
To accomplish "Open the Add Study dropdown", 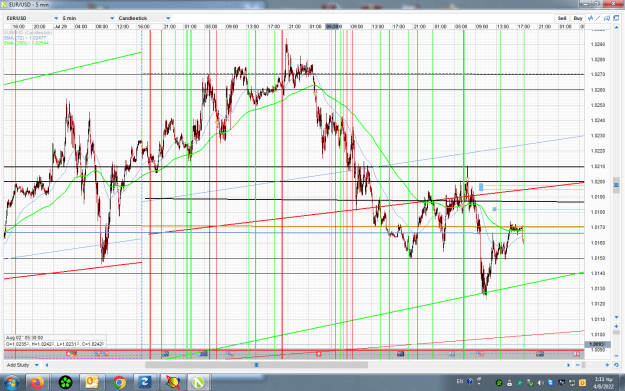I will point(23,365).
